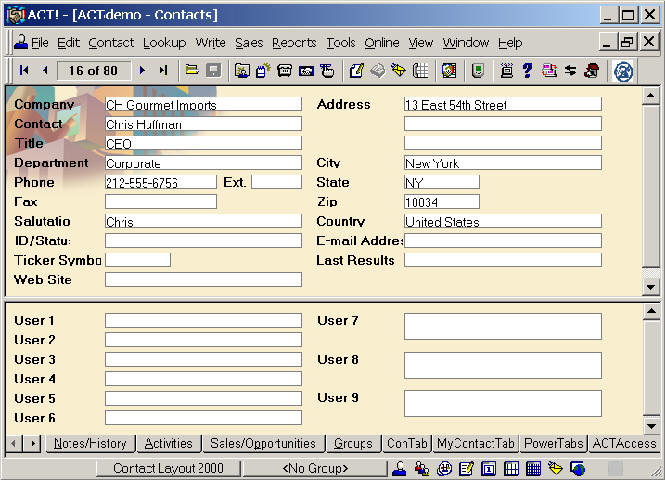This screenshot has height=480, width=665.
Task: Click the Contact Layout 2000 button
Action: (168, 468)
